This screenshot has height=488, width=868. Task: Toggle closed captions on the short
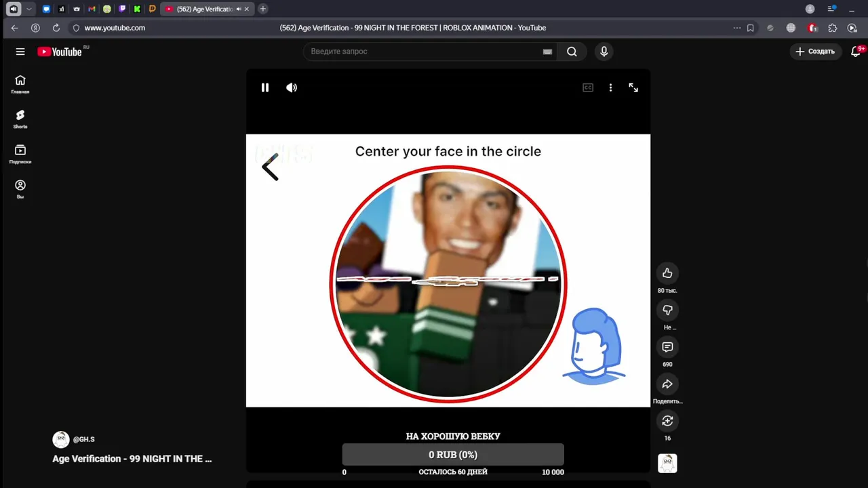(588, 87)
